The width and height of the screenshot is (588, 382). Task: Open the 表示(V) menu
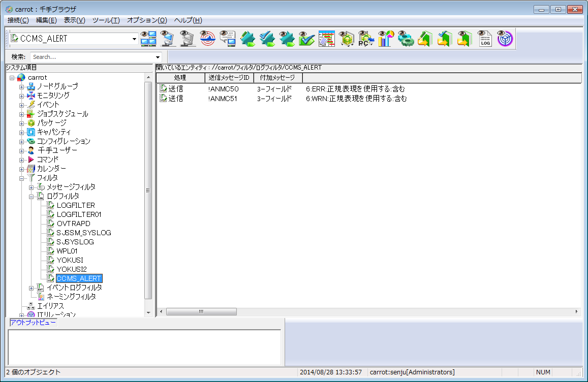74,20
